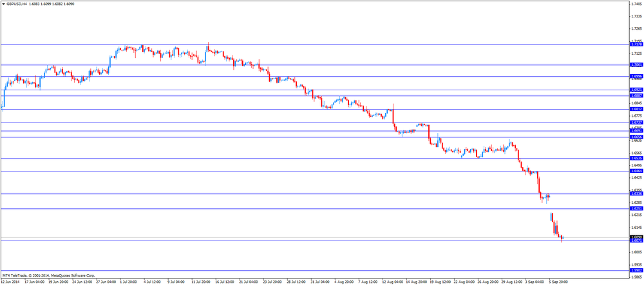The width and height of the screenshot is (644, 285).
Task: Click the 1.6083 open price value
Action: click(35, 3)
